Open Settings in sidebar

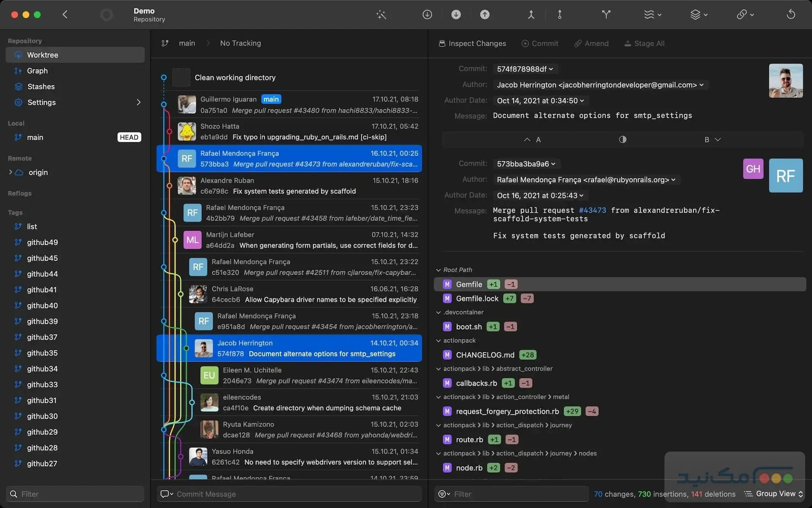pyautogui.click(x=75, y=102)
